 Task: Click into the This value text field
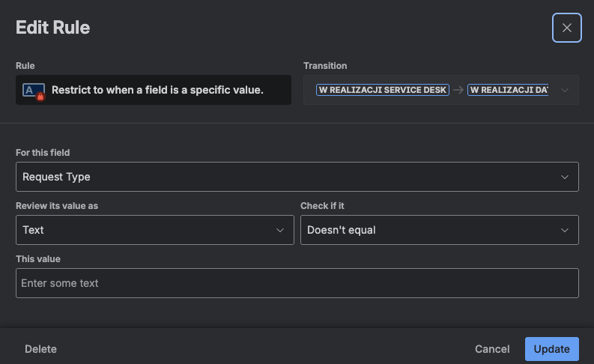click(x=297, y=283)
